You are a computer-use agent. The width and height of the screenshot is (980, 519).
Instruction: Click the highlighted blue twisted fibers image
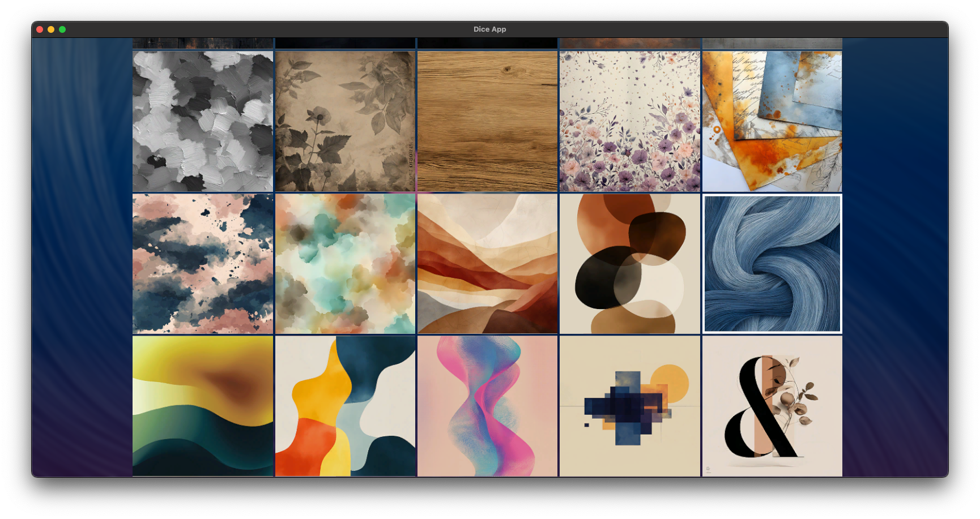pos(772,263)
